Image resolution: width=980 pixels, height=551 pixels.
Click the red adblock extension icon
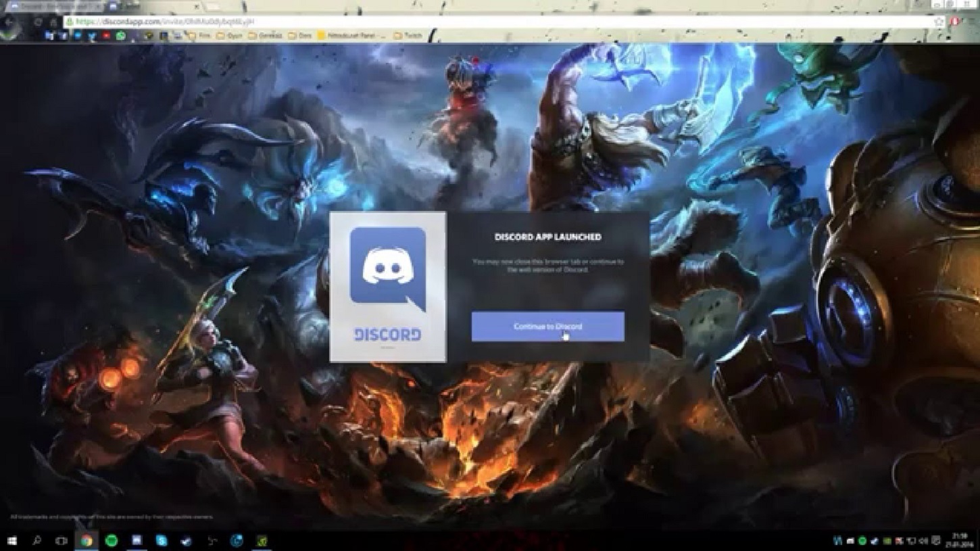[x=955, y=22]
